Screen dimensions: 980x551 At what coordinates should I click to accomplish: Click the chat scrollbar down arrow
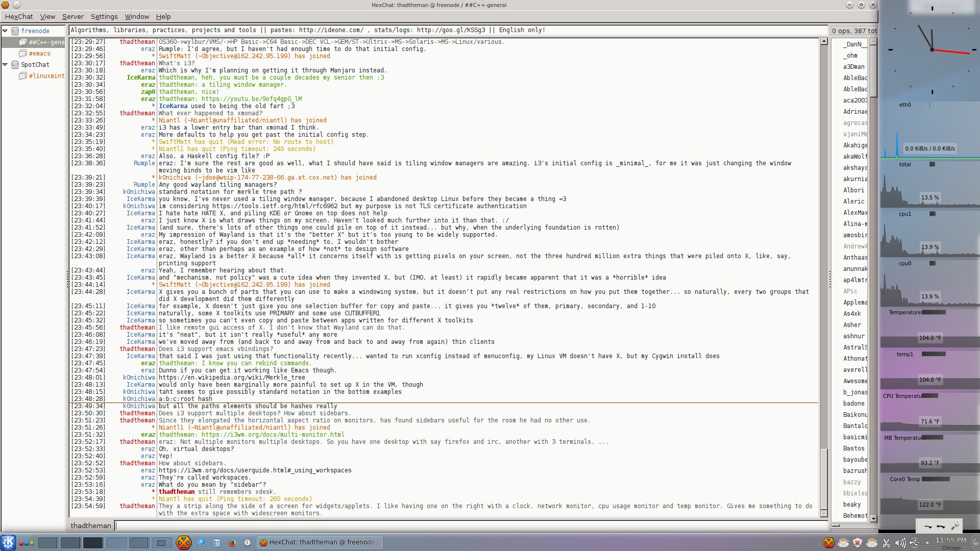coord(824,514)
